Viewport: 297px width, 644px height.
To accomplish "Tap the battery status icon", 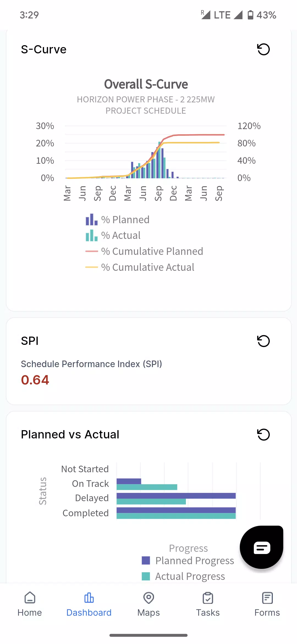I will pyautogui.click(x=250, y=15).
